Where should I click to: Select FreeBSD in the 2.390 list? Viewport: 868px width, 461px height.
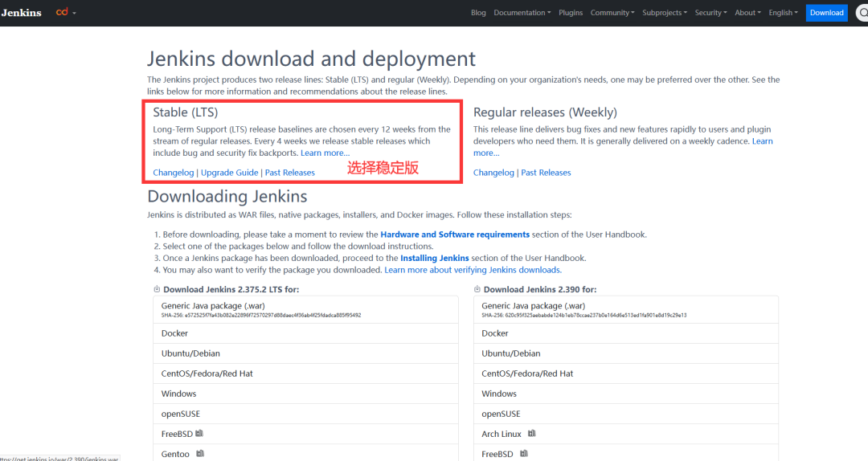click(626, 453)
